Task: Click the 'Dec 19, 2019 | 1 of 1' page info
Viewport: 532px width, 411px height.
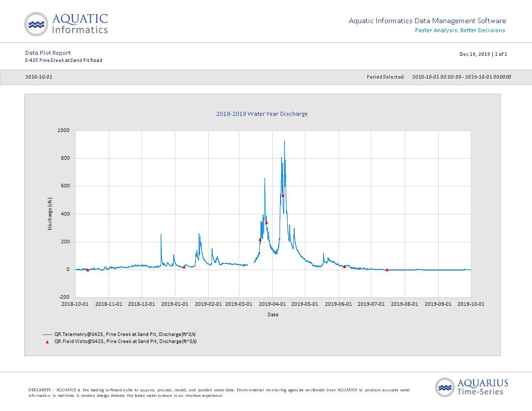Action: [483, 54]
